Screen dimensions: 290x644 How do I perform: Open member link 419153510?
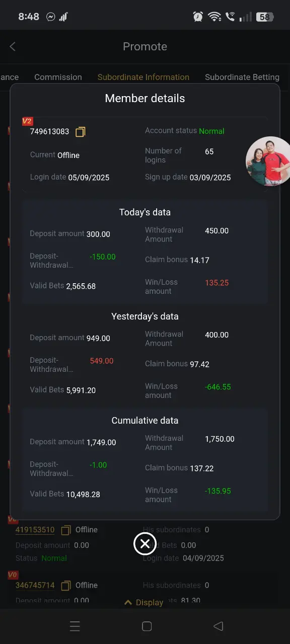(x=35, y=530)
